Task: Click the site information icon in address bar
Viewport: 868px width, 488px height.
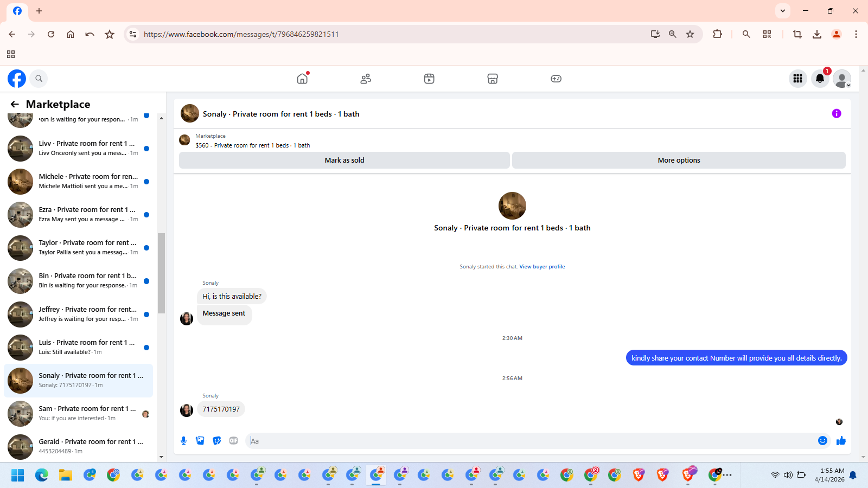Action: point(133,34)
